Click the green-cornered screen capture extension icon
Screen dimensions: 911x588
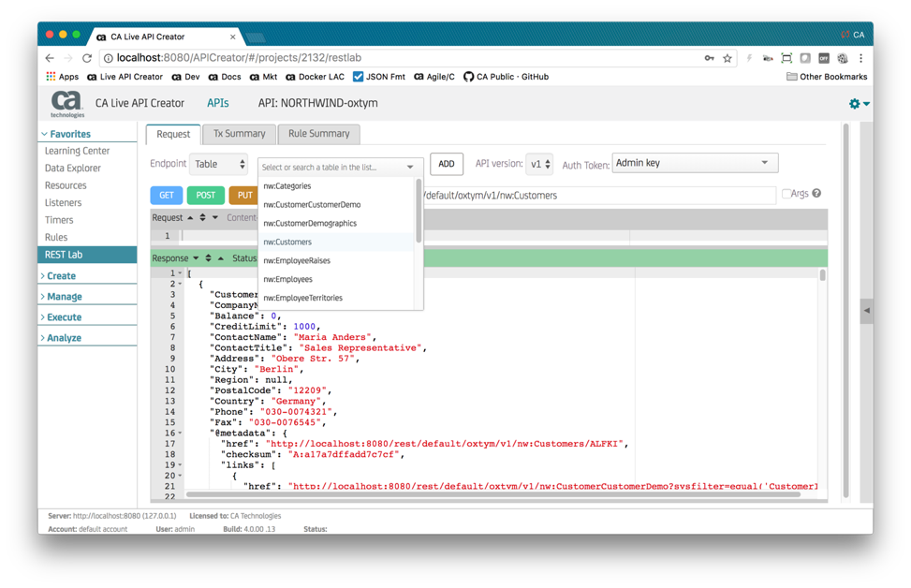[x=786, y=58]
